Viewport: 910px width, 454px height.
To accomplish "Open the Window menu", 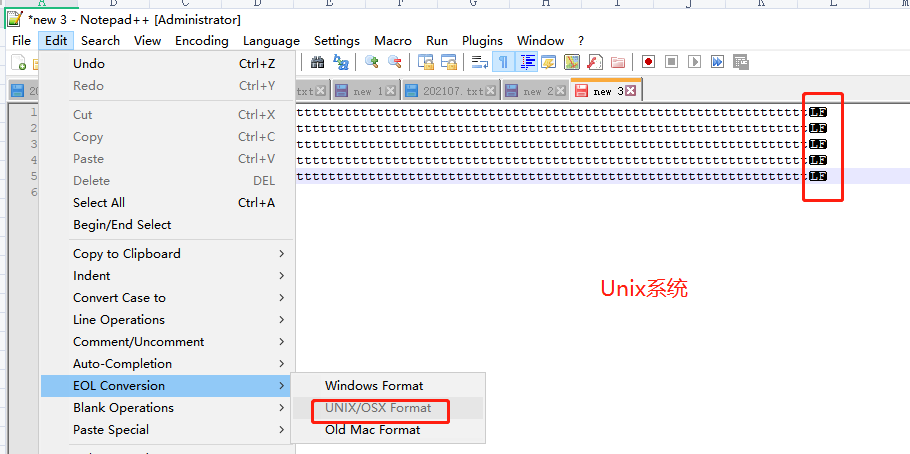I will click(x=540, y=41).
